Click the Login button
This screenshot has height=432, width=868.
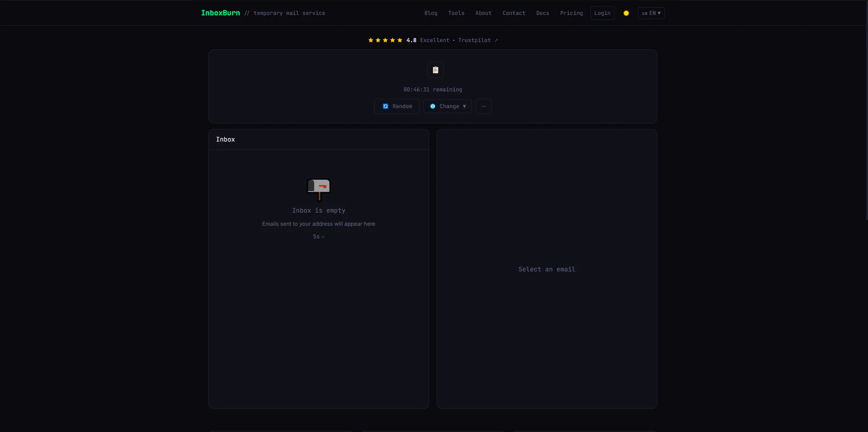pos(602,13)
